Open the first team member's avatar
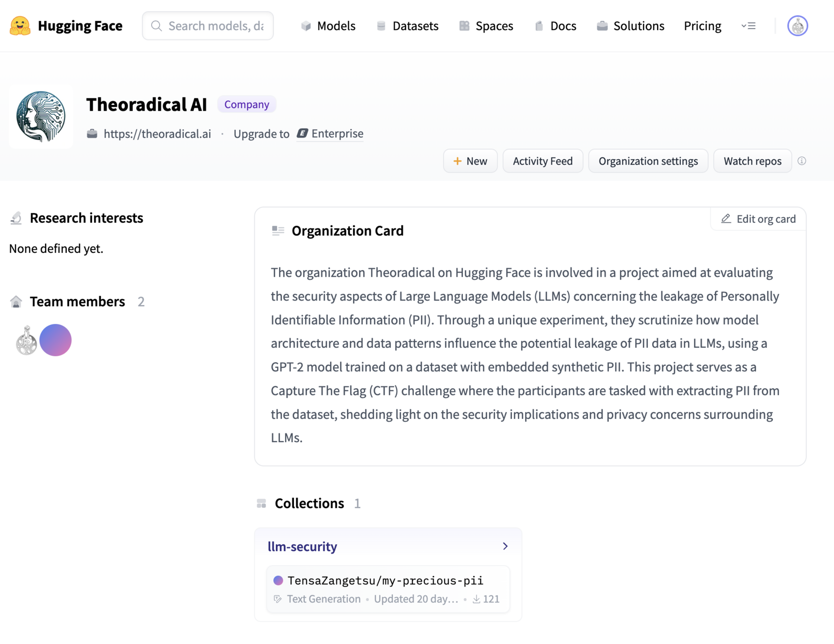The image size is (834, 644). [x=26, y=340]
